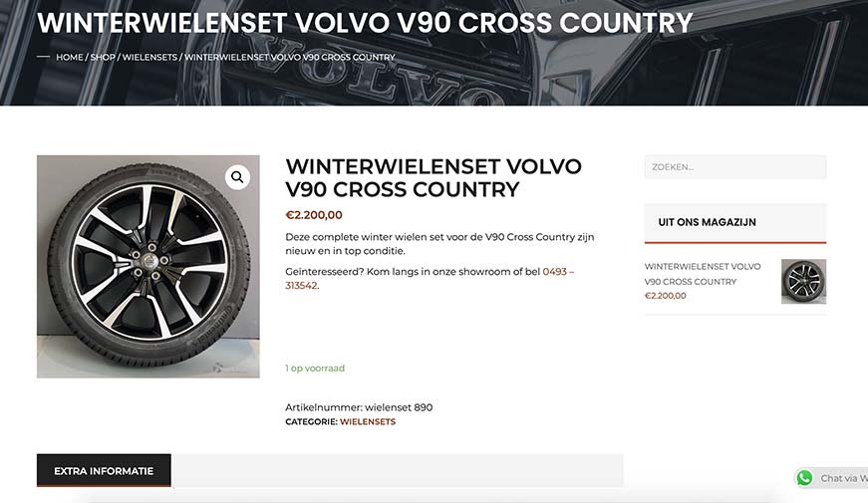
Task: Open the sidebar Winterwielenset Volvo product link
Action: pos(703,274)
